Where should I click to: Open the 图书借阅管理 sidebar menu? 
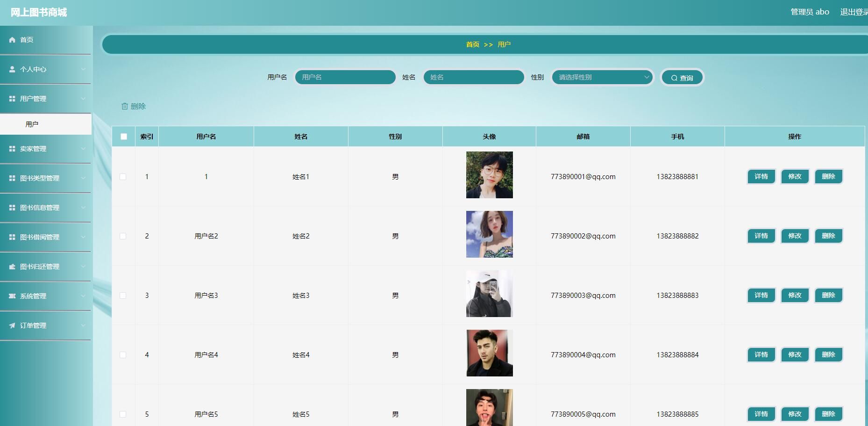40,237
